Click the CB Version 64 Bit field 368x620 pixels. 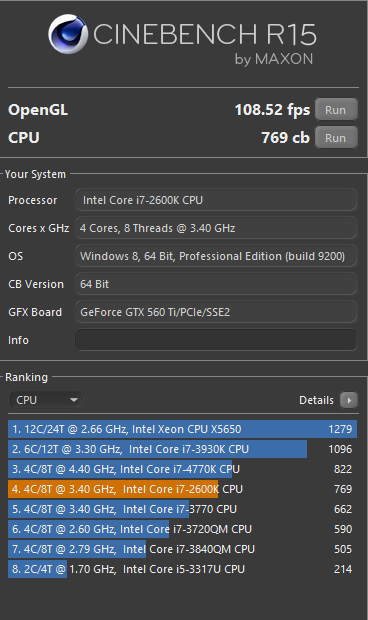pos(216,284)
